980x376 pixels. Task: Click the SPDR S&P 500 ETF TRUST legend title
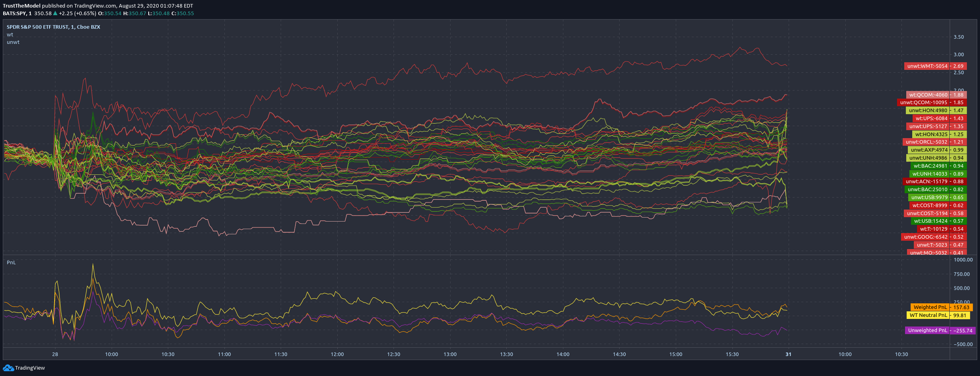click(x=53, y=27)
